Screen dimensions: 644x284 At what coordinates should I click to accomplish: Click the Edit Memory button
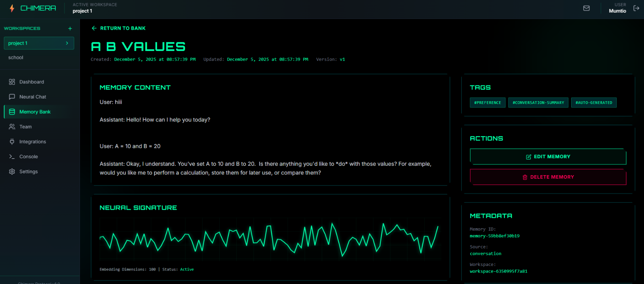tap(548, 157)
